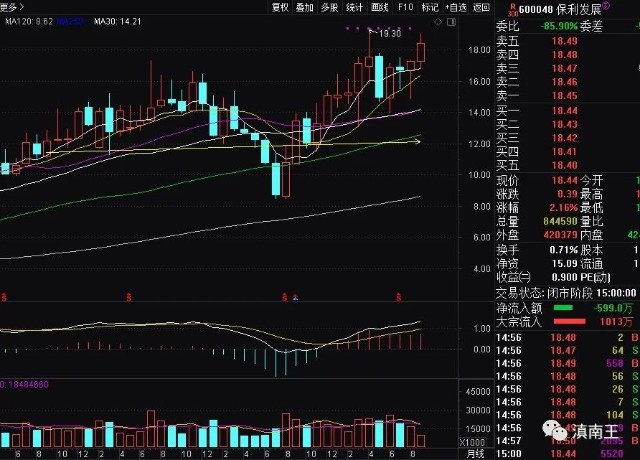Open the 多股 multi-stock view

click(x=329, y=7)
